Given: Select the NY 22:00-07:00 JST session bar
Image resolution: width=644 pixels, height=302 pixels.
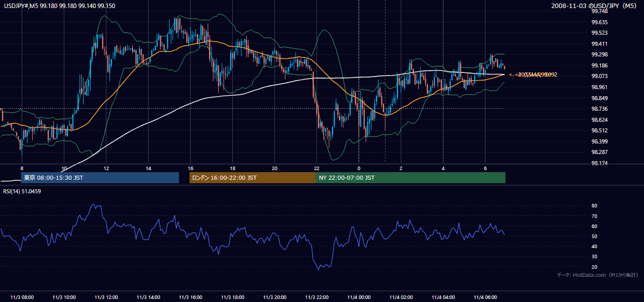Looking at the screenshot, I should pyautogui.click(x=411, y=178).
